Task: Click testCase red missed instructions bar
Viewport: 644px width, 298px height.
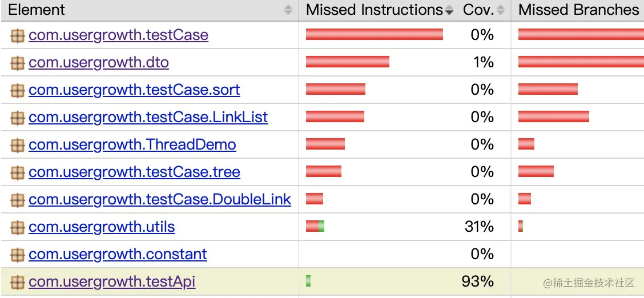Action: pyautogui.click(x=375, y=34)
